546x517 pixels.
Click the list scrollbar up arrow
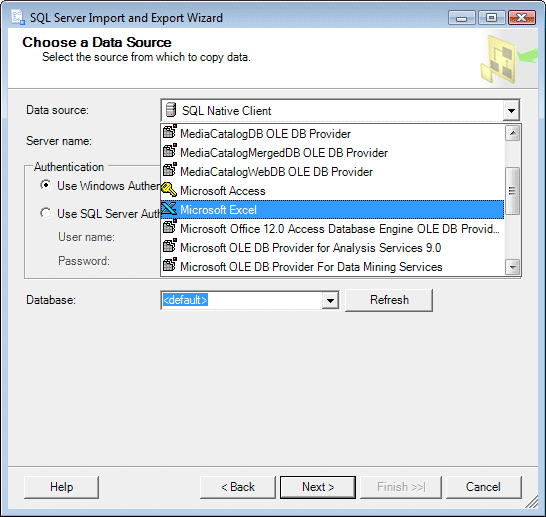513,133
